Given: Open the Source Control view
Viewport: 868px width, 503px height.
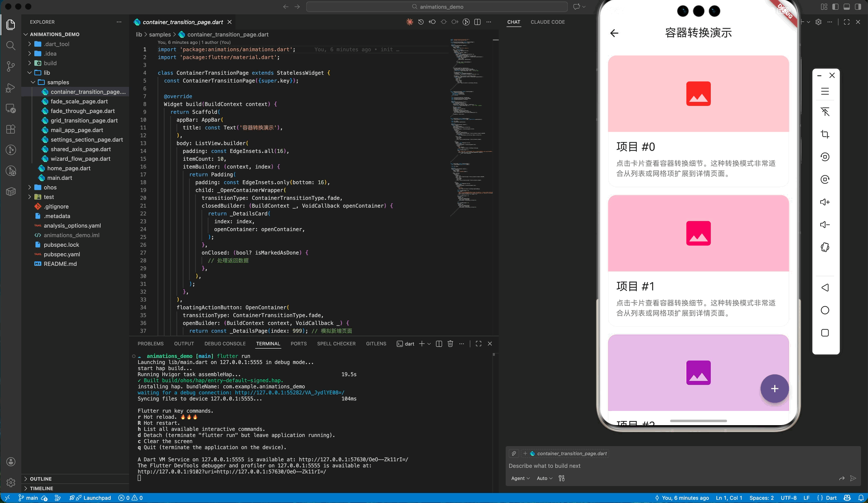Looking at the screenshot, I should [11, 66].
